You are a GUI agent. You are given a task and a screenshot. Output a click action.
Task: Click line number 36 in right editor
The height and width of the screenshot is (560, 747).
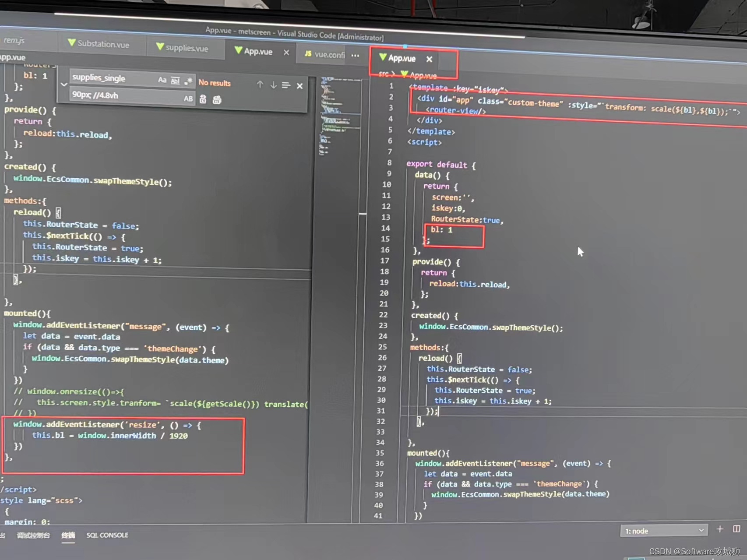pyautogui.click(x=380, y=463)
